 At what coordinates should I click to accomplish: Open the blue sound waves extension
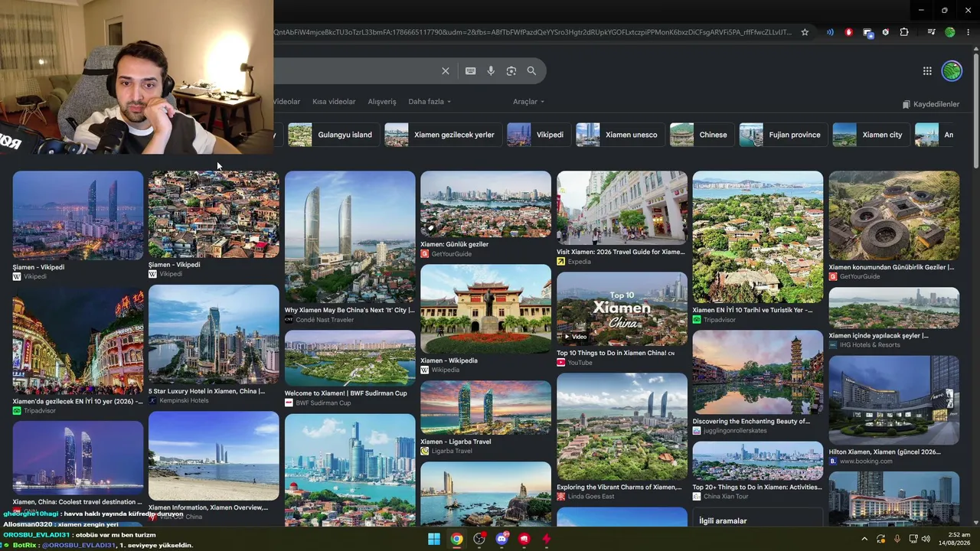[x=830, y=32]
